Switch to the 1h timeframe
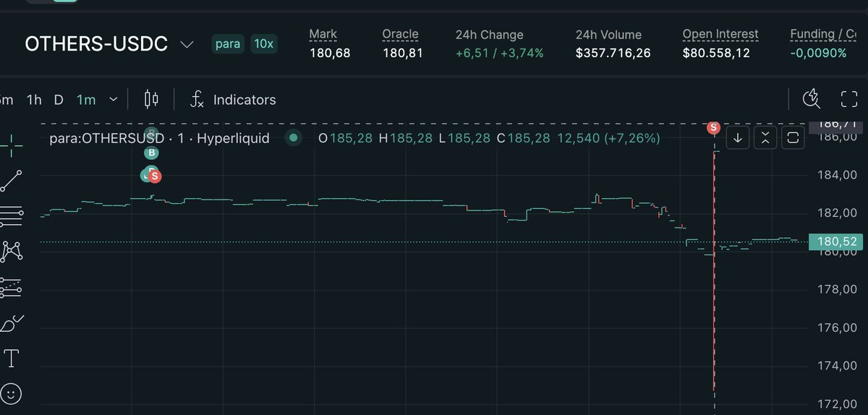This screenshot has width=868, height=415. coord(34,100)
